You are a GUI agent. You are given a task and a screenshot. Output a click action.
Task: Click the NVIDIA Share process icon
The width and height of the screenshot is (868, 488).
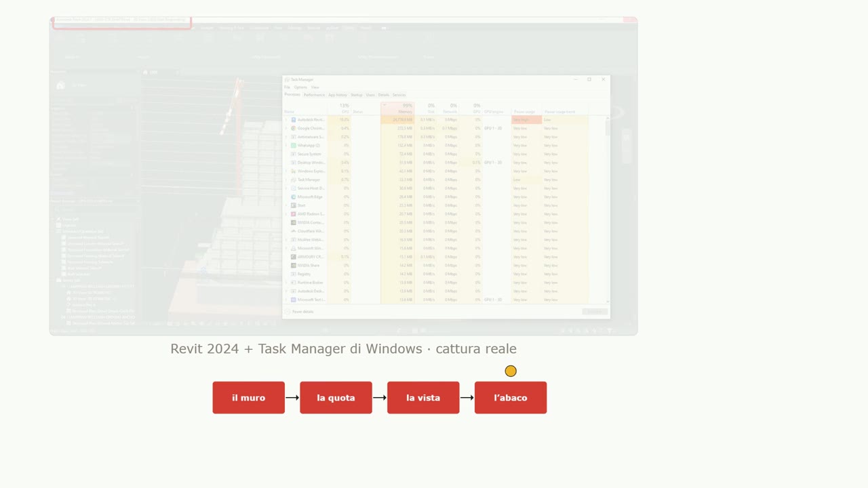click(293, 265)
